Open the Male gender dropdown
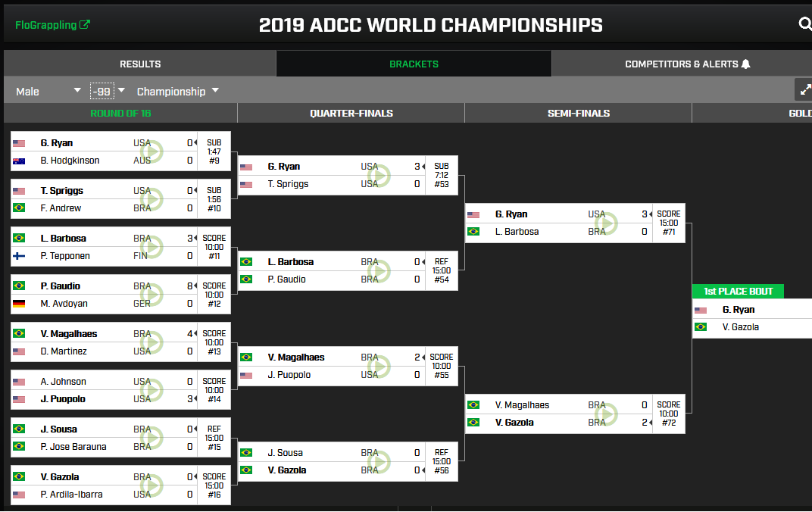The height and width of the screenshot is (512, 812). pyautogui.click(x=48, y=91)
